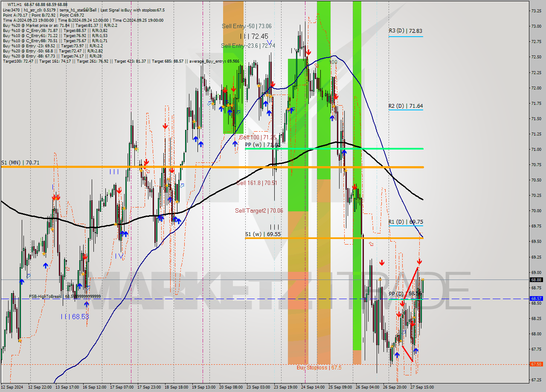Click the 'Sell Entry -50 | 73.06' label
546x392 pixels.
247,26
